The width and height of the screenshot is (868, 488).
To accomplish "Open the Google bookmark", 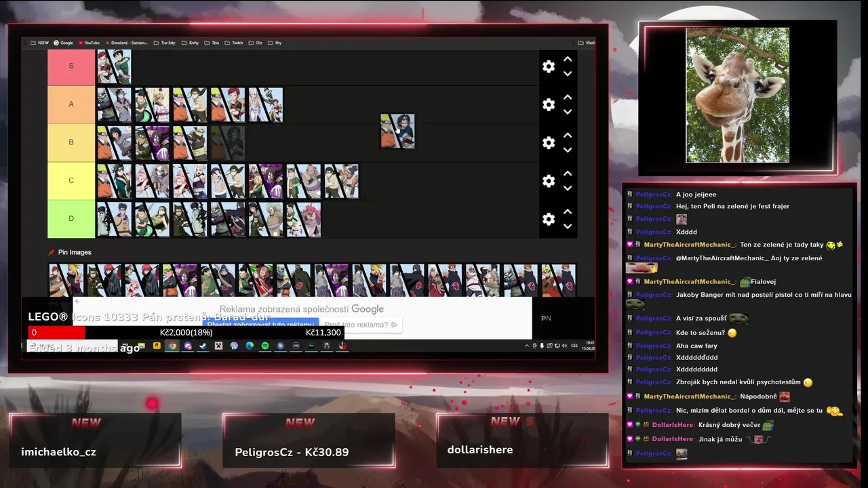I will [x=63, y=43].
